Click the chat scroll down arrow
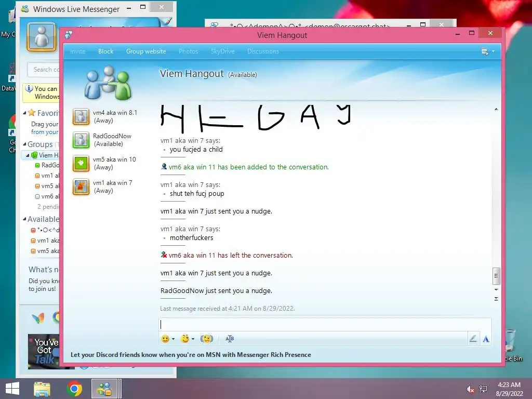 tap(496, 290)
